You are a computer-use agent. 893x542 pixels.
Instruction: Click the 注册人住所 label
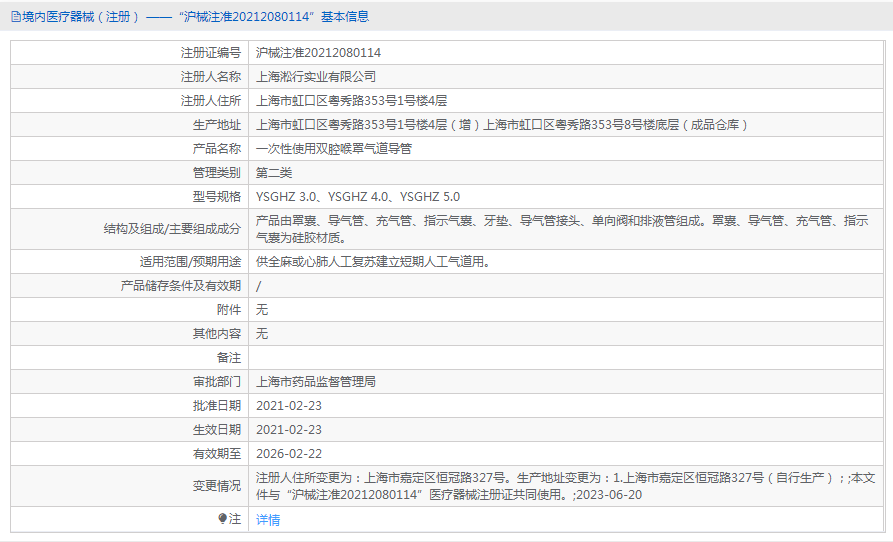click(x=211, y=101)
